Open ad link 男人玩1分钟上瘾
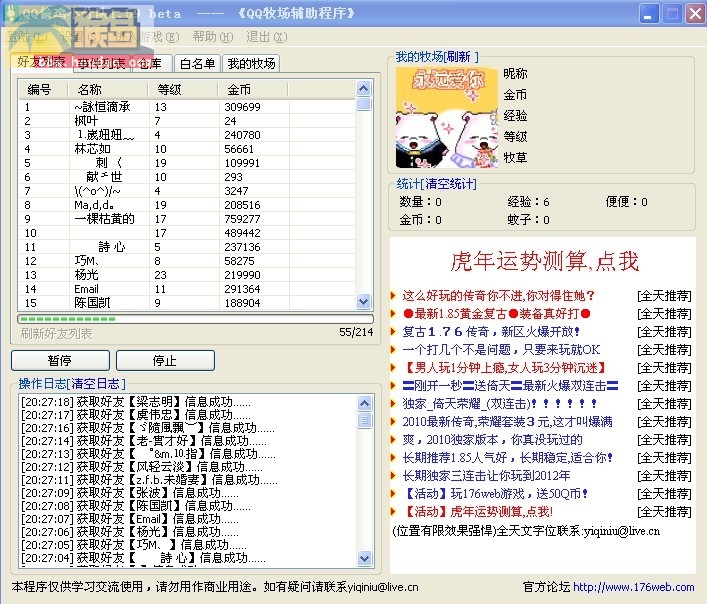 click(504, 368)
